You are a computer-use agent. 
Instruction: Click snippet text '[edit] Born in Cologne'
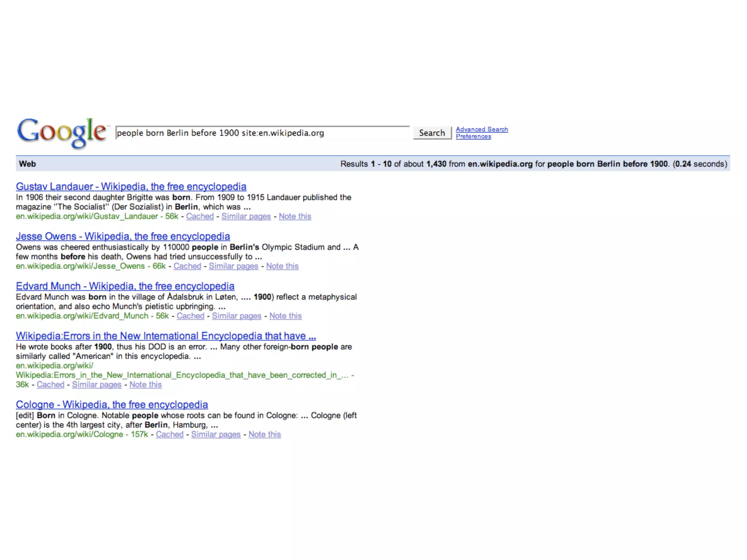pos(57,416)
